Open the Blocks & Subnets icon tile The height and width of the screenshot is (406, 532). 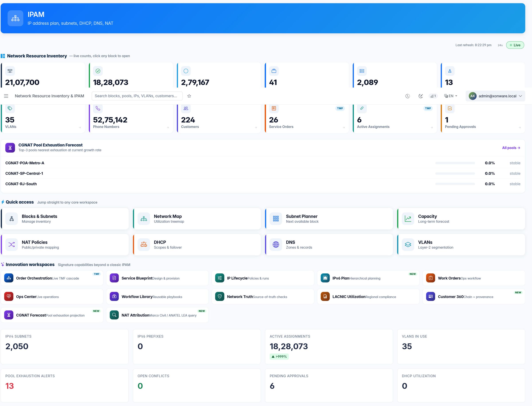click(12, 219)
